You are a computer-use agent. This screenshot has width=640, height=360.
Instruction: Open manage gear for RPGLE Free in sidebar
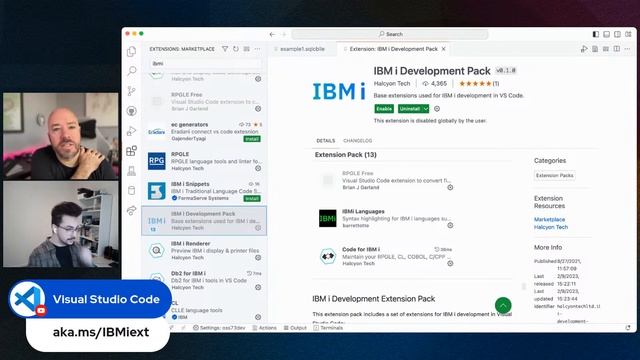tap(258, 109)
